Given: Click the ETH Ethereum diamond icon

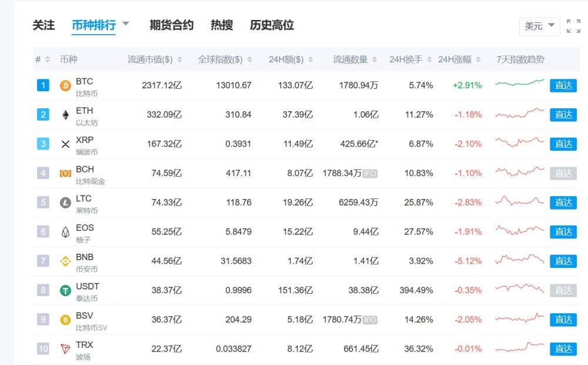Looking at the screenshot, I should (65, 115).
